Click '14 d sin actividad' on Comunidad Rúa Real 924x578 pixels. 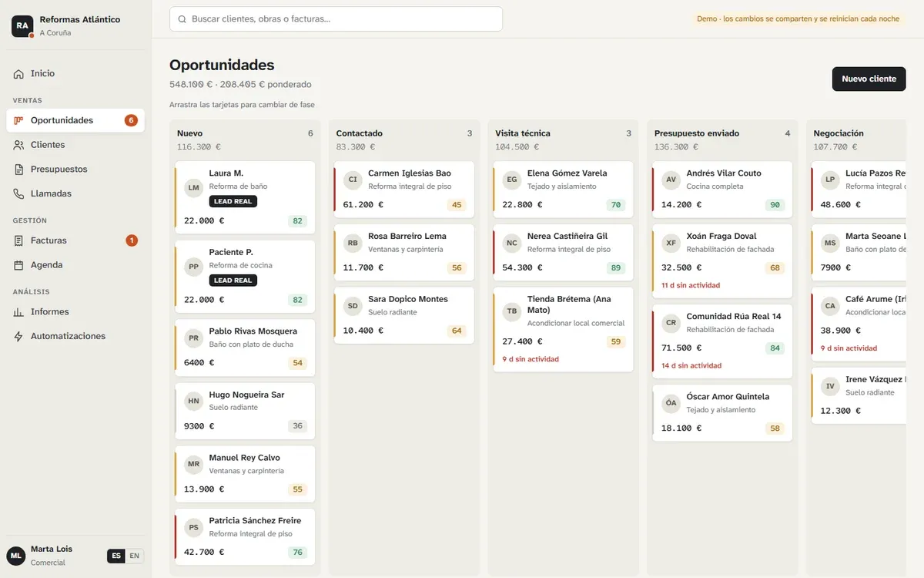[x=691, y=365]
